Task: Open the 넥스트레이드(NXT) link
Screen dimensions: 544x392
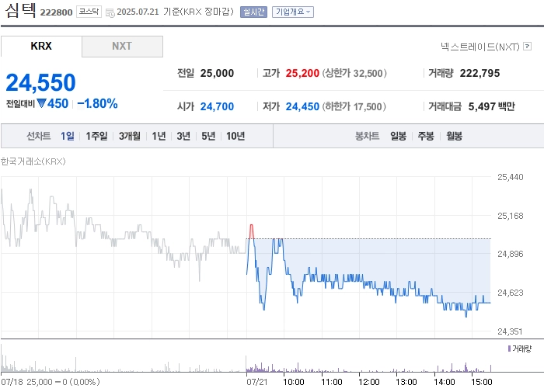Action: pyautogui.click(x=480, y=47)
